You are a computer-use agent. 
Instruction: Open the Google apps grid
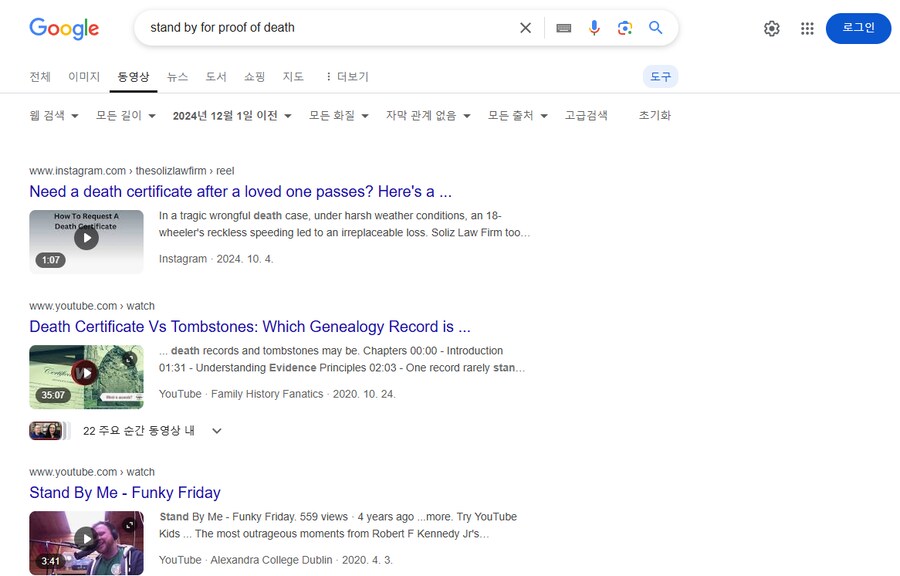point(807,29)
